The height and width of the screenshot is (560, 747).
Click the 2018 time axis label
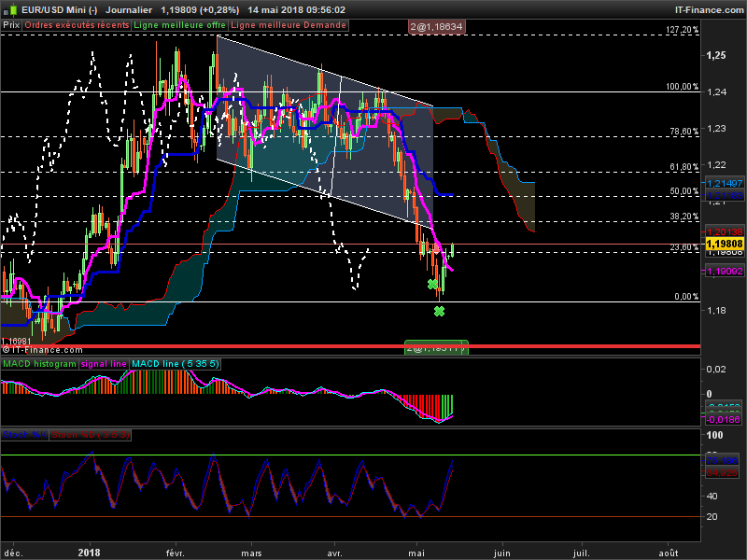pyautogui.click(x=89, y=553)
